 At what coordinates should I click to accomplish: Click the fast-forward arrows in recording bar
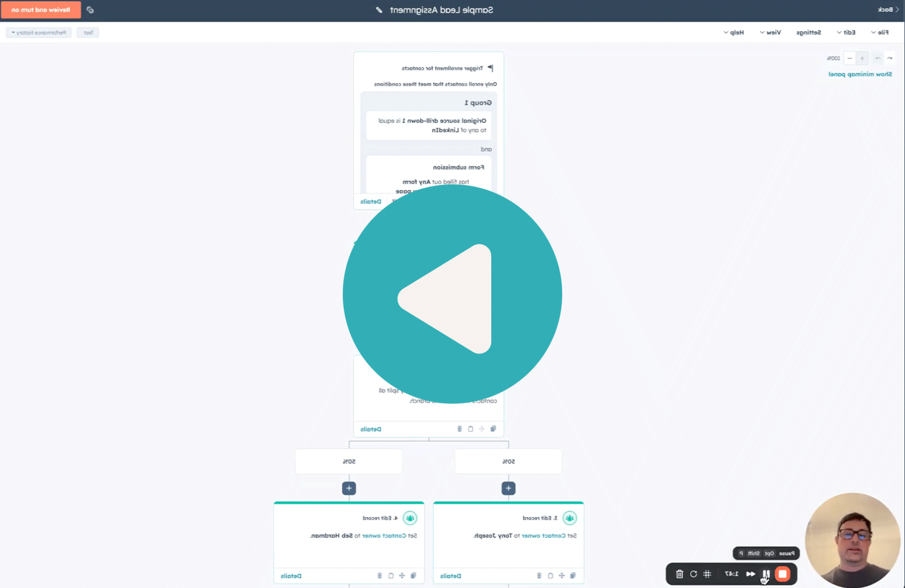pos(751,574)
